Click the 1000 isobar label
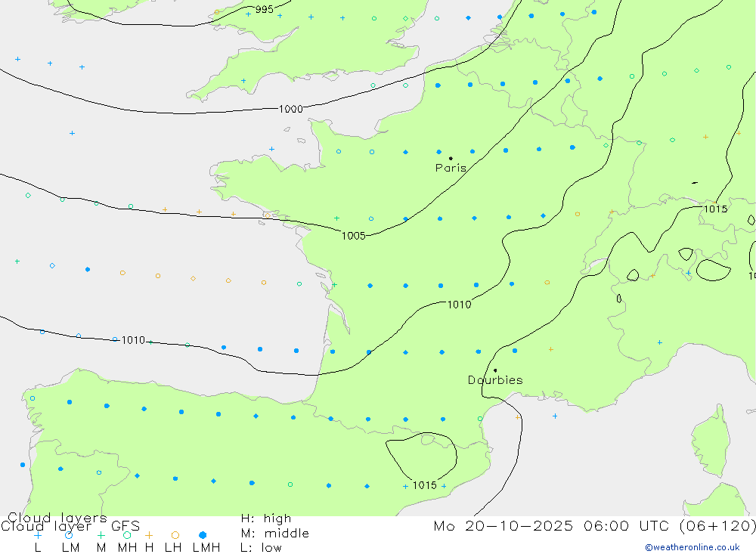The image size is (756, 554). pyautogui.click(x=291, y=109)
